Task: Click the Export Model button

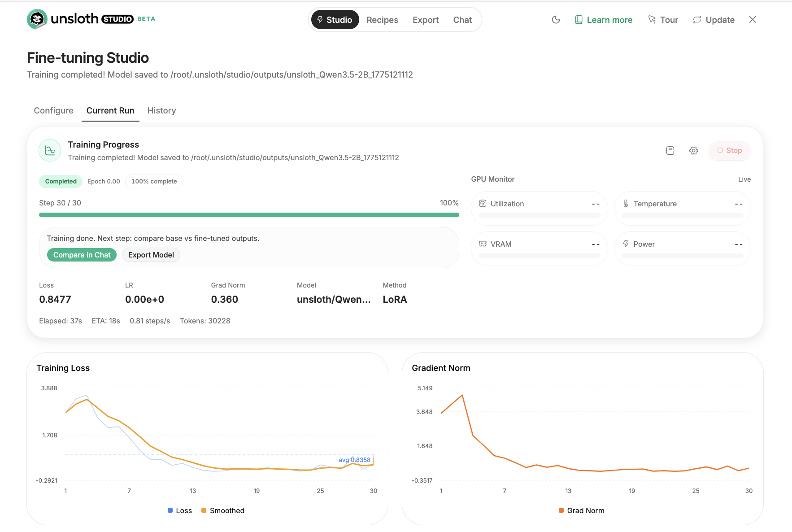Action: pyautogui.click(x=151, y=255)
